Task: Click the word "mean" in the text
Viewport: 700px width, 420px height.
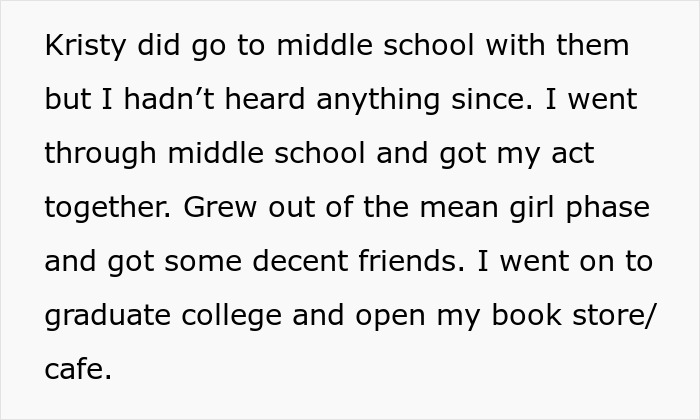Action: tap(463, 209)
